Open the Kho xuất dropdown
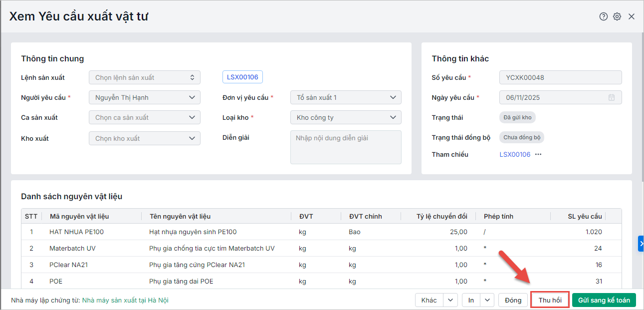Screen dimensions: 644x310 (x=192, y=138)
